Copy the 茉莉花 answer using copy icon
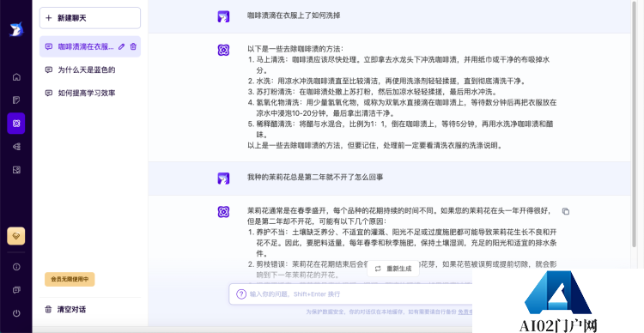The height and width of the screenshot is (333, 644). coord(566,211)
